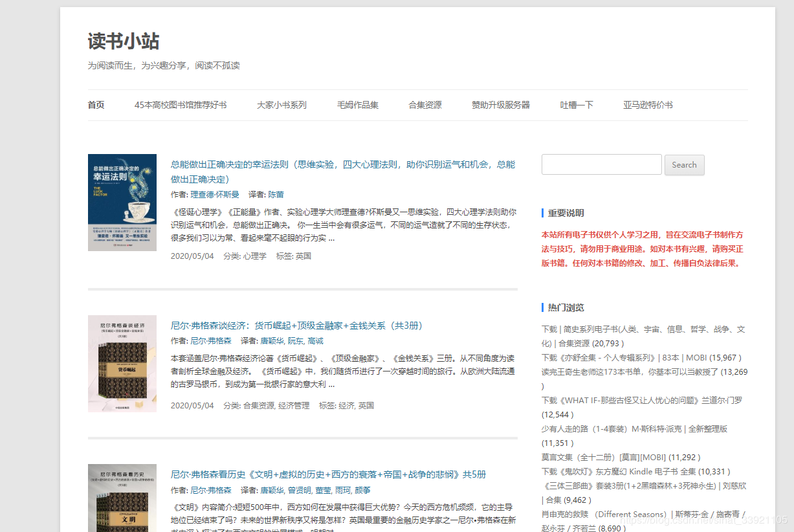Open the 合集资源 menu item
This screenshot has height=532, width=794.
click(x=425, y=105)
